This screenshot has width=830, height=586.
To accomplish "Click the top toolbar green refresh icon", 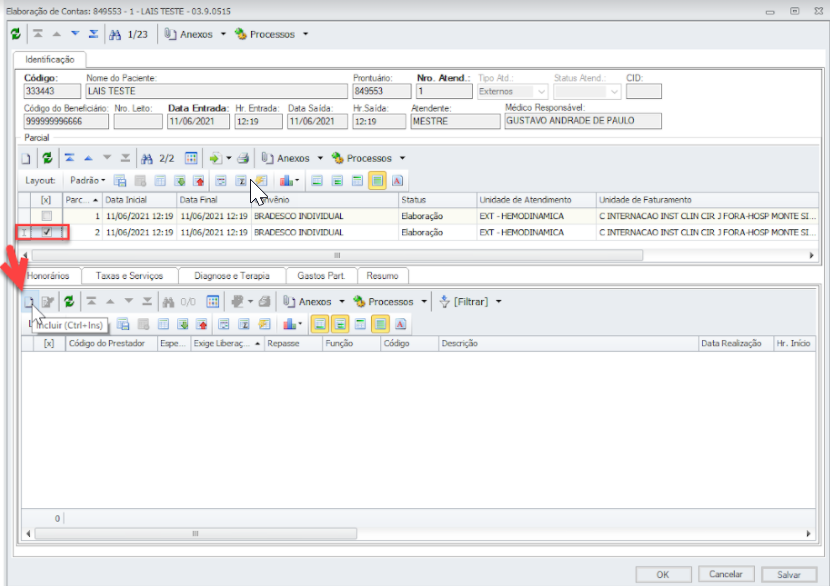I will pyautogui.click(x=16, y=34).
